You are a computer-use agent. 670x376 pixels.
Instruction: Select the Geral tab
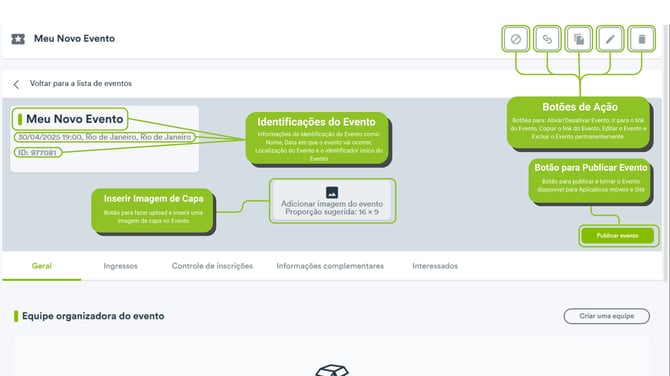(41, 266)
